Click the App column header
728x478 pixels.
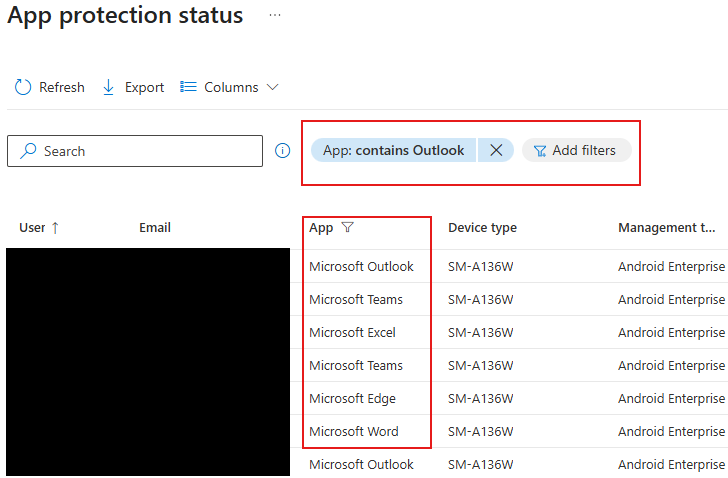pos(321,228)
